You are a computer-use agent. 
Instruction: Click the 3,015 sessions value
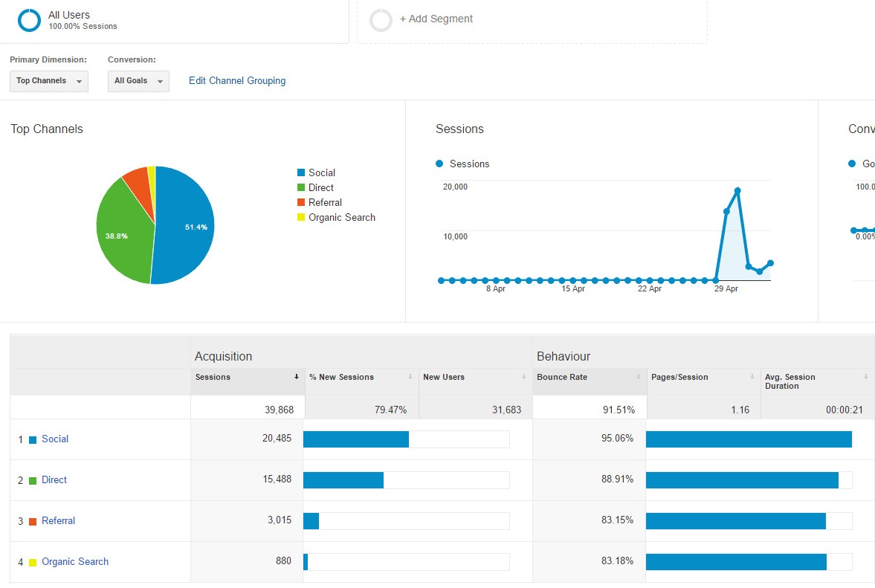(280, 520)
